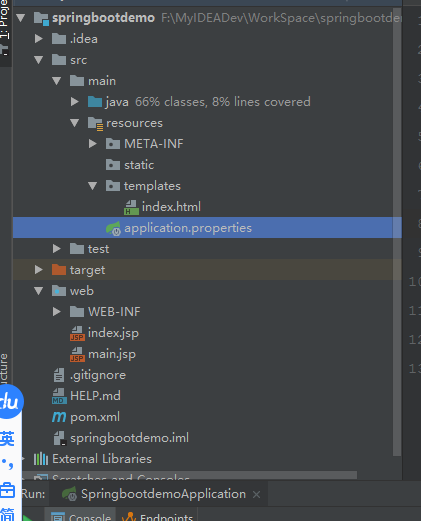Click the web folder icon
The width and height of the screenshot is (421, 521).
point(59,291)
